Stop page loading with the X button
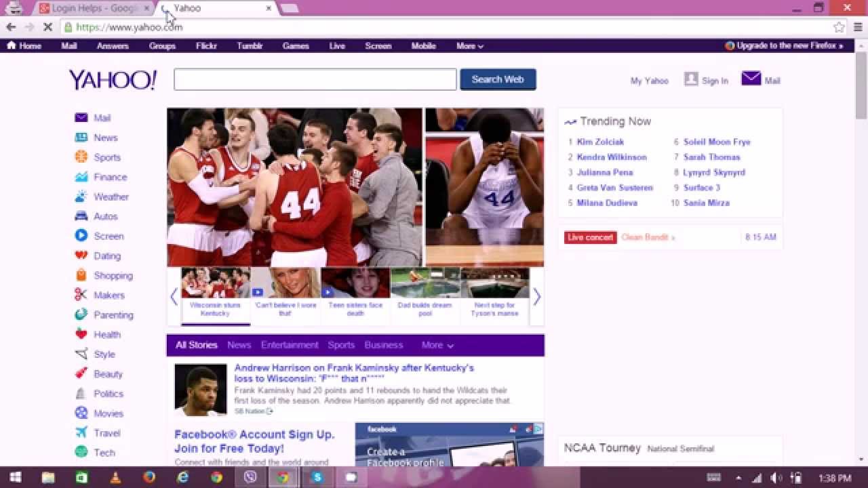The width and height of the screenshot is (868, 488). click(x=47, y=27)
